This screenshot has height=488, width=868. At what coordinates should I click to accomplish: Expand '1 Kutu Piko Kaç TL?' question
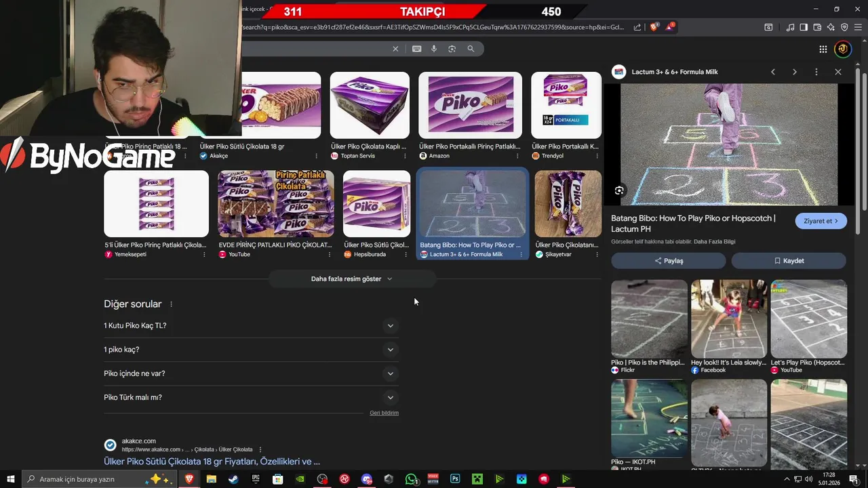(x=251, y=325)
